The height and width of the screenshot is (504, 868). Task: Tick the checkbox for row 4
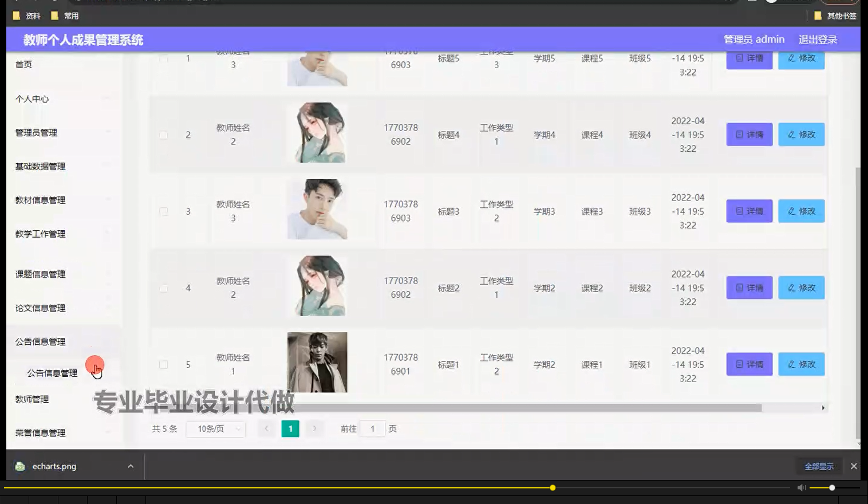(x=164, y=288)
